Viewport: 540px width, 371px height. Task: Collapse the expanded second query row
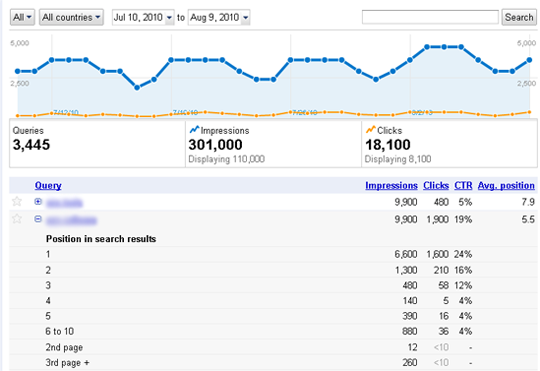(38, 219)
